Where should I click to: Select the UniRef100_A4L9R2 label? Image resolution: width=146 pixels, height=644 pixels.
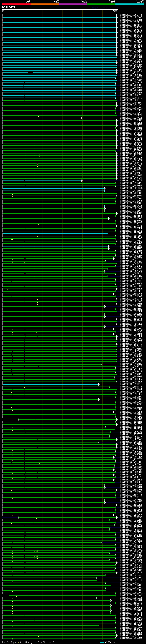(x=131, y=47)
